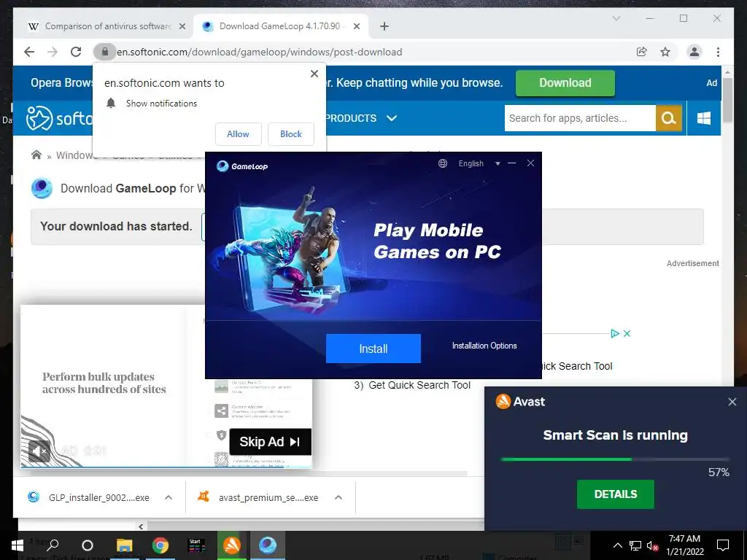Screen dimensions: 747x560
Task: Click the Search for apps input field
Action: coord(580,118)
